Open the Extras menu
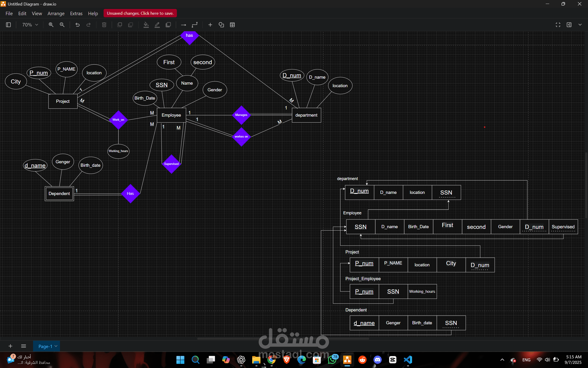This screenshot has width=588, height=368. (76, 13)
